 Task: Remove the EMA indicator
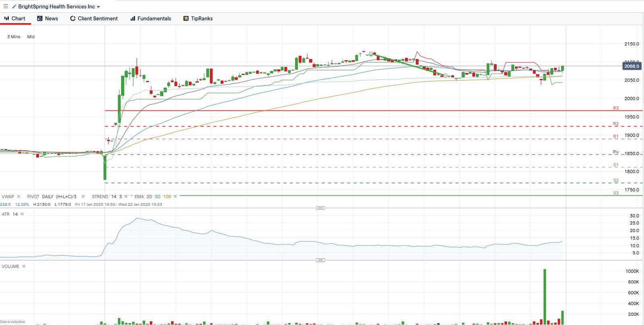click(175, 197)
